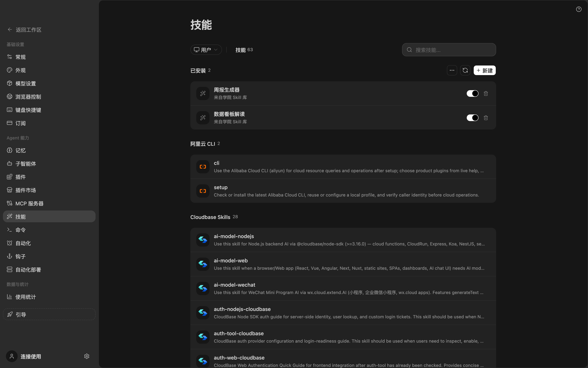Click the user avatar icon at bottom left
This screenshot has width=588, height=368.
[12, 356]
